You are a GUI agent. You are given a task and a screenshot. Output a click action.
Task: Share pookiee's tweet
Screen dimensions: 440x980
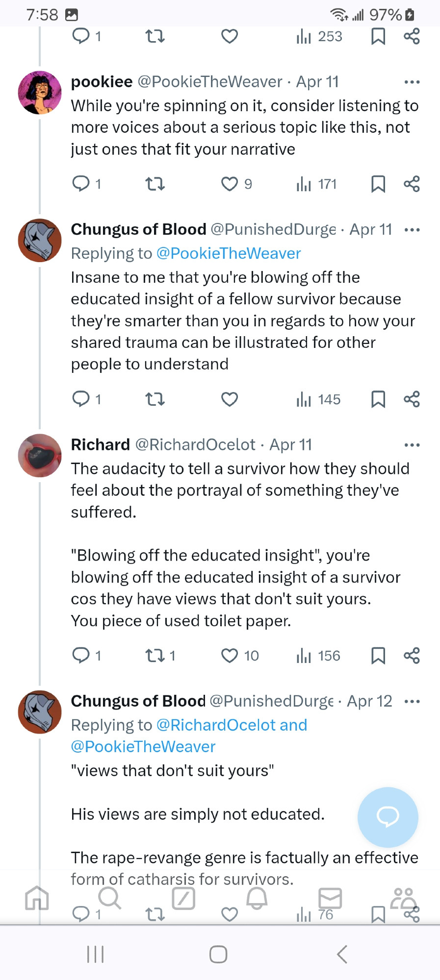412,184
